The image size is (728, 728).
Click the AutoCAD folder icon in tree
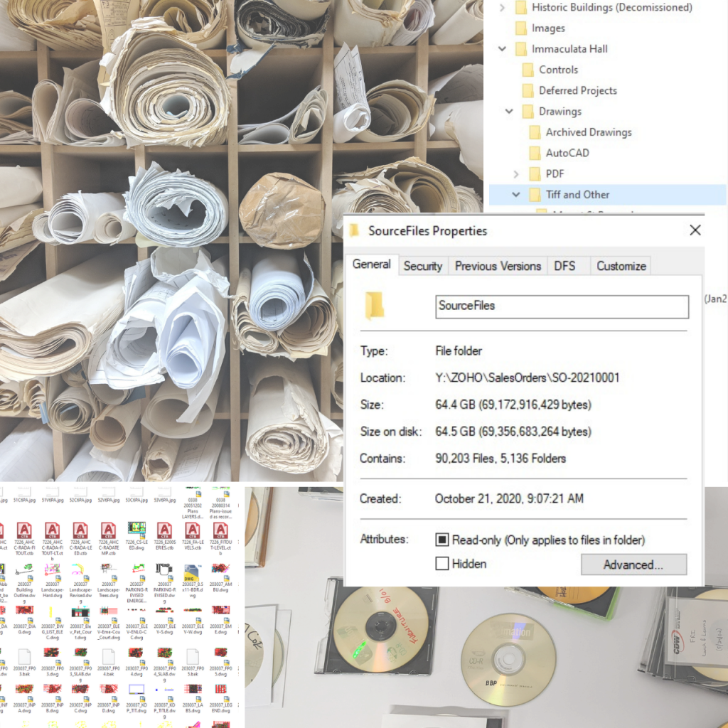pos(536,153)
